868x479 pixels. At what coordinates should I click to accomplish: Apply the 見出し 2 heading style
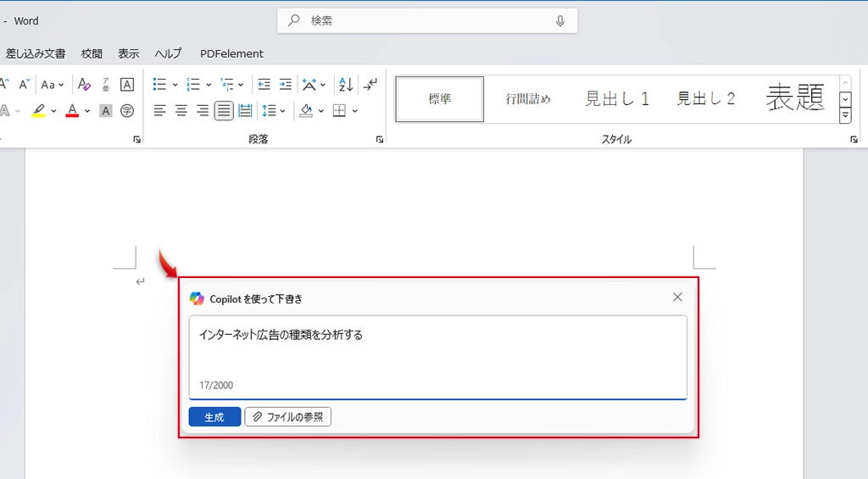click(706, 99)
